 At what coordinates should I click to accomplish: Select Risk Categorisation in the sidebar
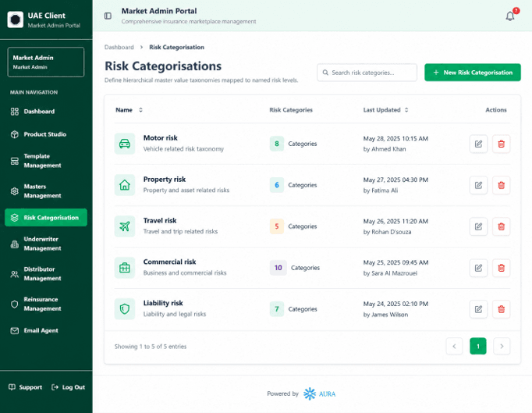tap(46, 217)
